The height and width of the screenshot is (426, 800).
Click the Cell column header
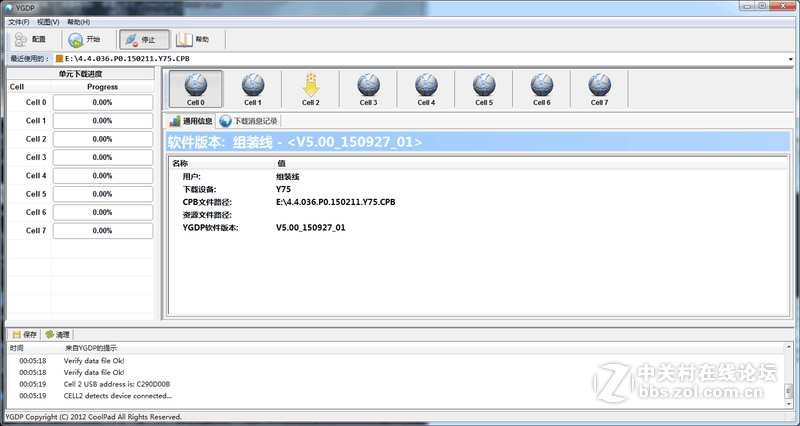[x=29, y=87]
